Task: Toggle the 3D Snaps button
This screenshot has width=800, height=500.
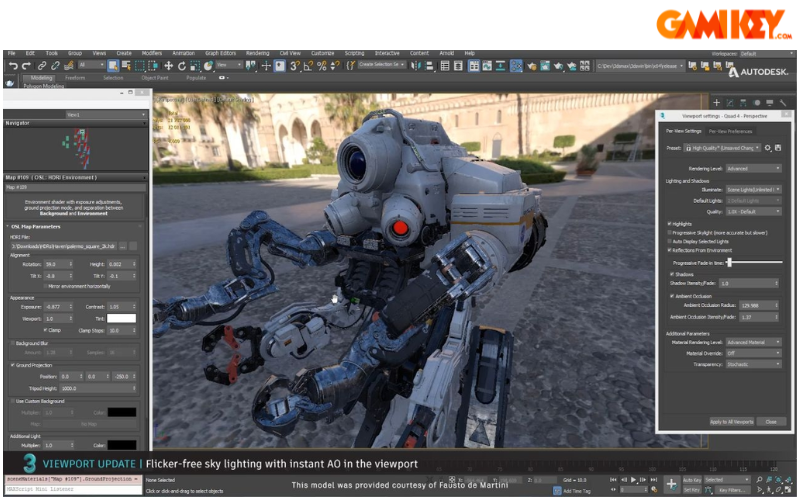Action: (295, 66)
